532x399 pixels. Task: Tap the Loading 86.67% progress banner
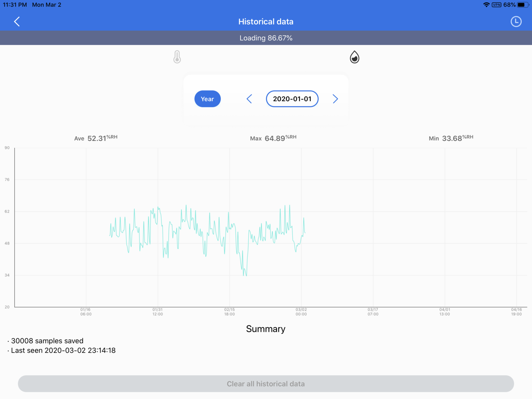(x=266, y=38)
